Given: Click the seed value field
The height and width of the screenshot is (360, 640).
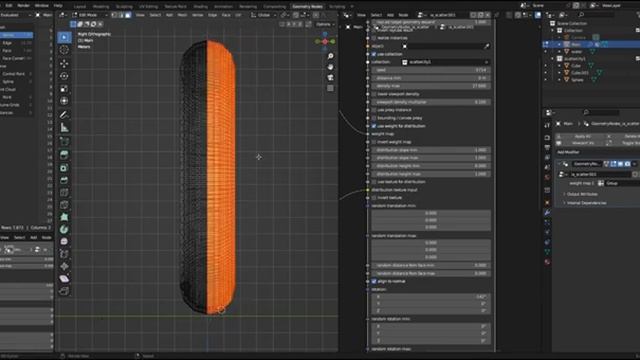Looking at the screenshot, I should click(x=431, y=70).
